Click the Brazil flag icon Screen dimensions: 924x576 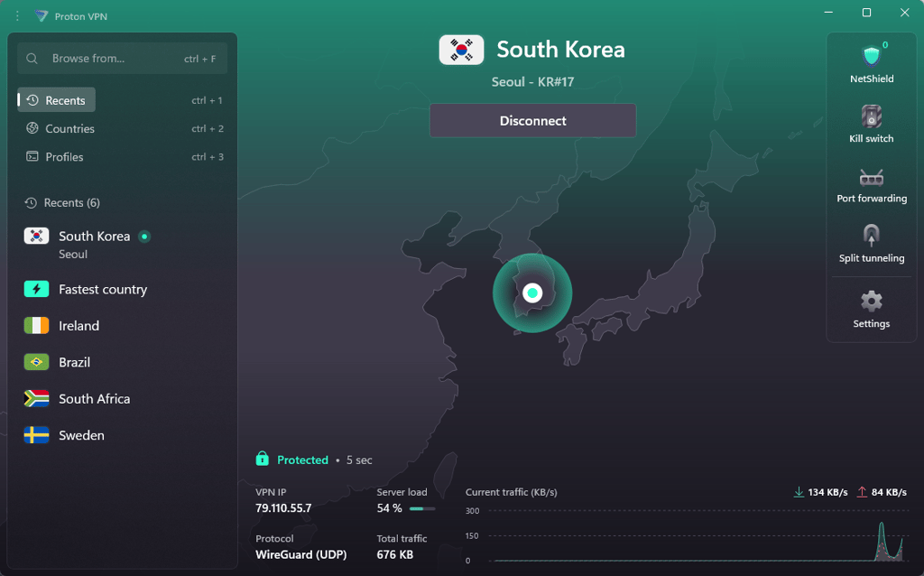click(x=36, y=362)
